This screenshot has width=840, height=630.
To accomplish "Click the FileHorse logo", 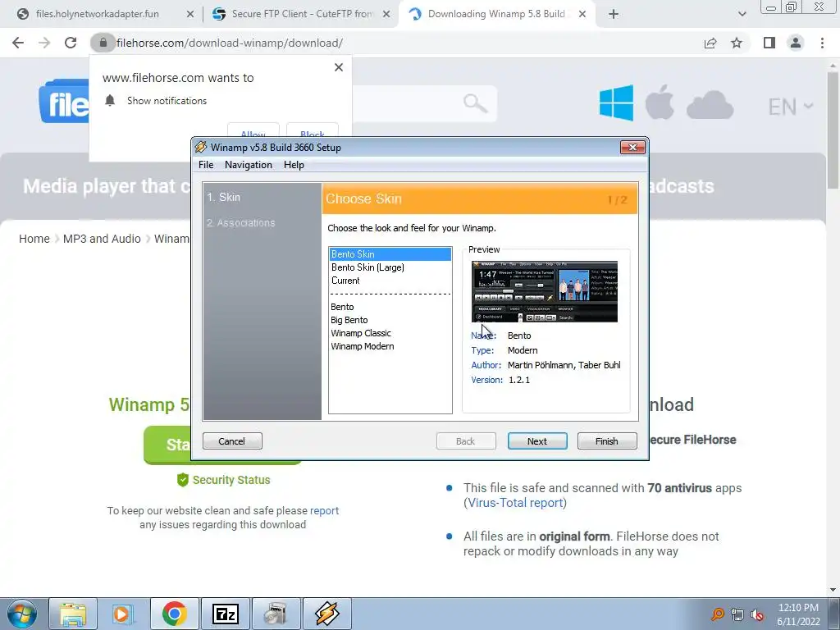I will tap(64, 102).
